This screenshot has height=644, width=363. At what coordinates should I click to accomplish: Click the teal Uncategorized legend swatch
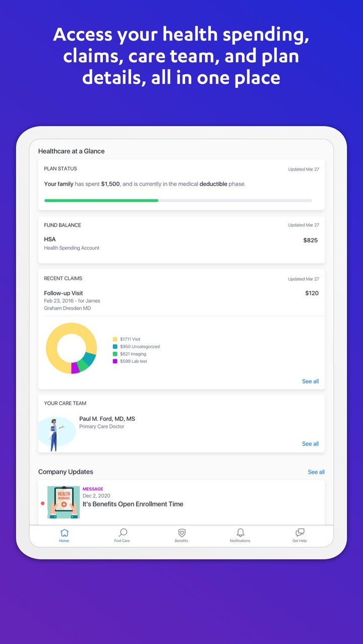tap(115, 347)
